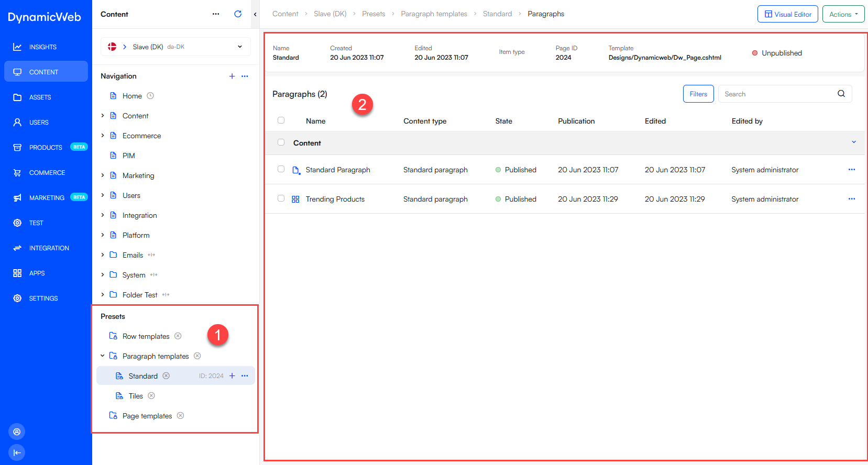The width and height of the screenshot is (868, 465).
Task: Open Integration arrows icon
Action: pyautogui.click(x=17, y=248)
